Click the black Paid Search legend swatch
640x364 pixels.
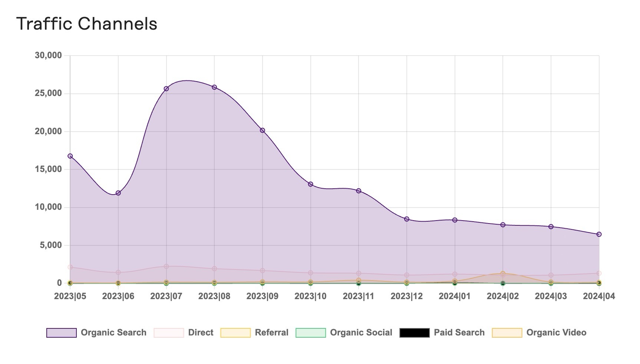point(415,332)
